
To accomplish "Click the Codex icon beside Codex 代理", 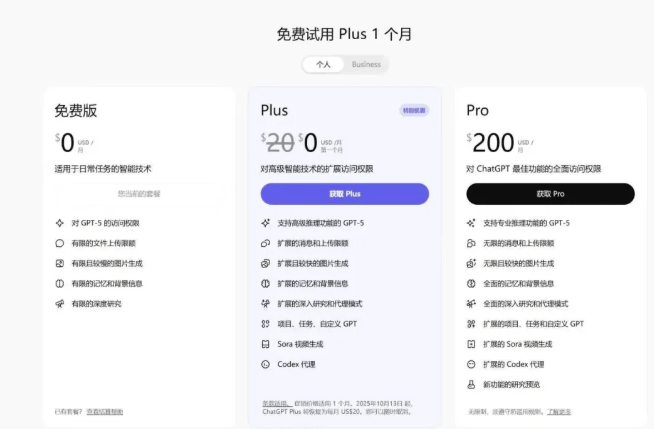I will (x=266, y=364).
